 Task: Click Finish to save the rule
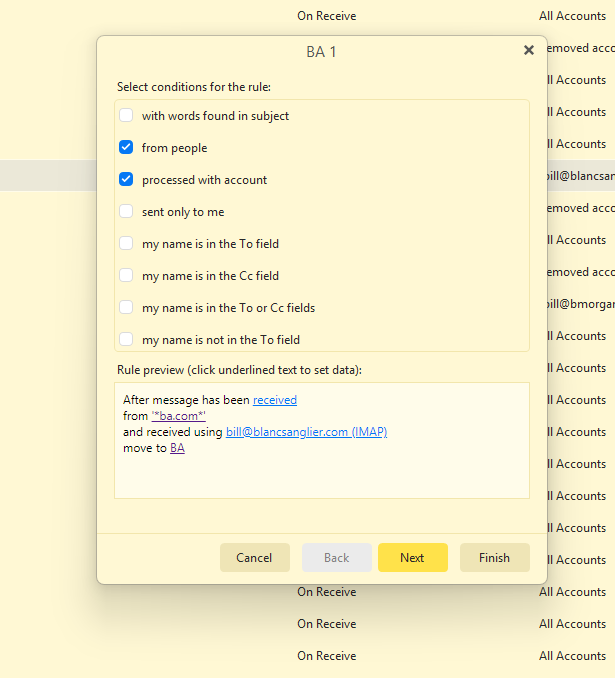point(494,558)
